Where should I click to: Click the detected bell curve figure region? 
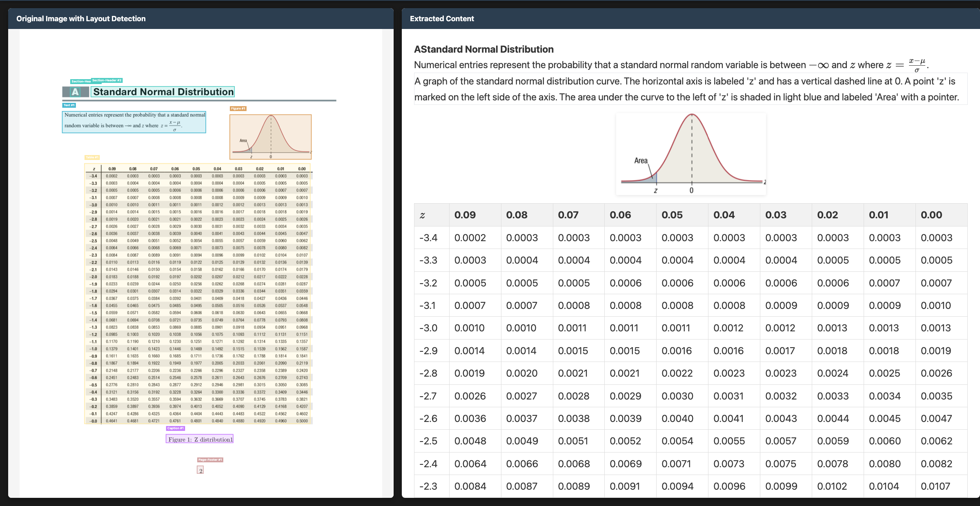point(270,137)
